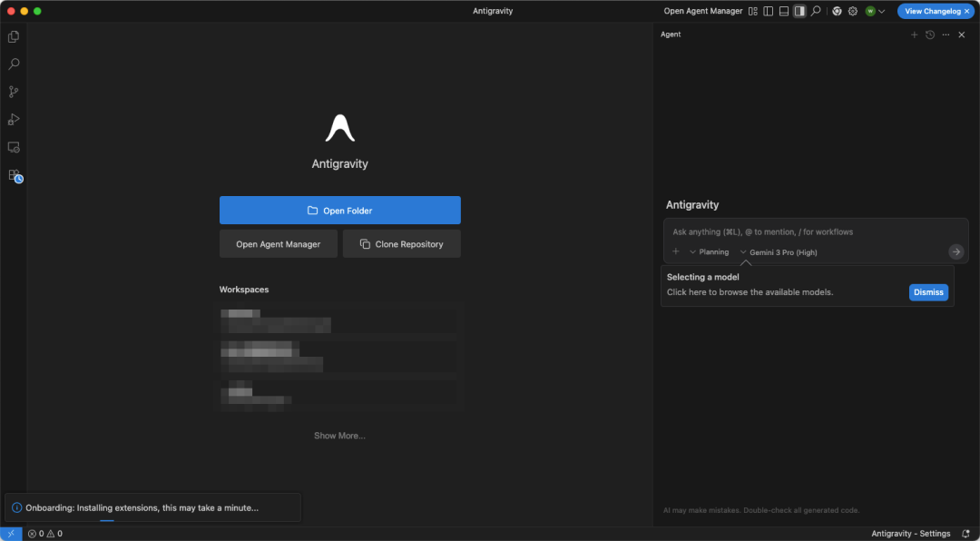Viewport: 980px width, 541px height.
Task: Open Source Control from the activity bar
Action: [x=13, y=92]
